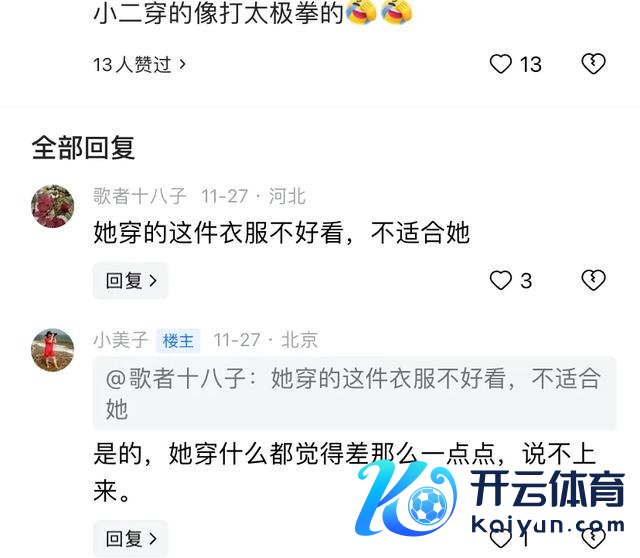Tap the 楼主 badge next to 小美子
Screen dimensions: 640x558
pyautogui.click(x=178, y=340)
